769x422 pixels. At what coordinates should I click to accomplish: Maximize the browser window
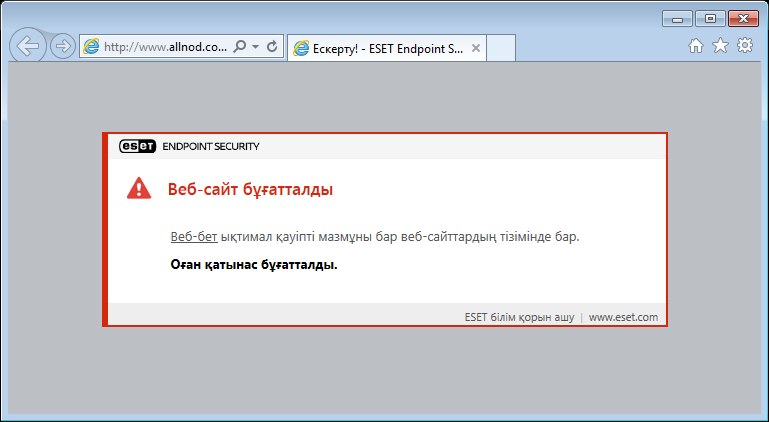710,19
